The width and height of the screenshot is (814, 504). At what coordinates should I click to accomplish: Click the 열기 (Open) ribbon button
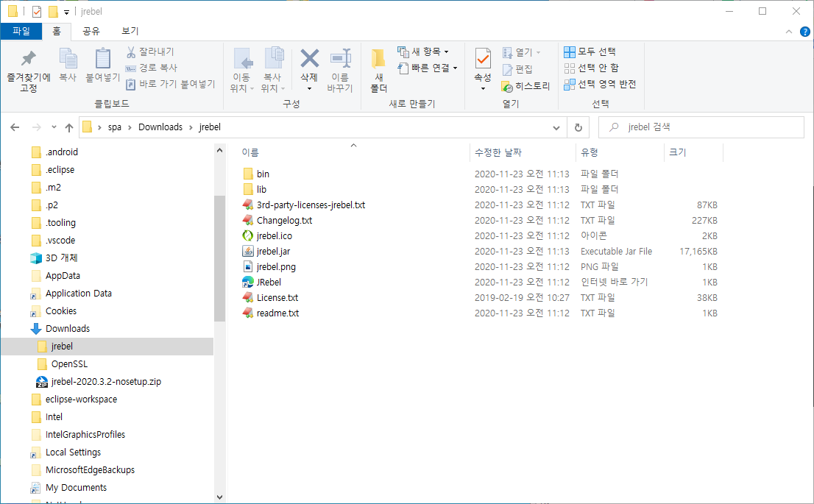pos(521,52)
